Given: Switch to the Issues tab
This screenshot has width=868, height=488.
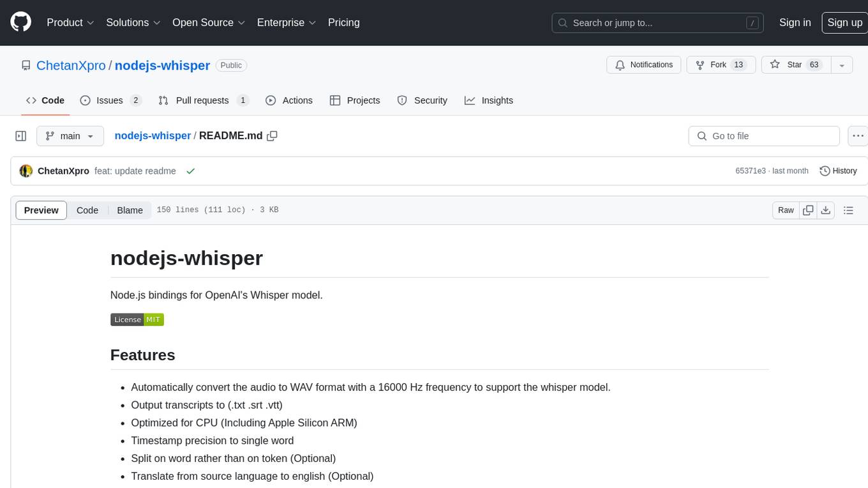Looking at the screenshot, I should tap(110, 100).
